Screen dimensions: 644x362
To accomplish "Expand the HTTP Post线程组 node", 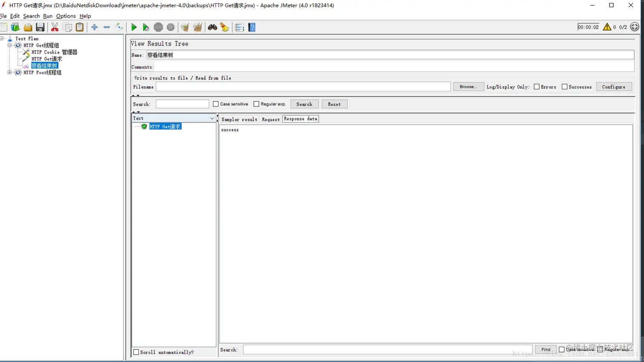I will coord(9,72).
